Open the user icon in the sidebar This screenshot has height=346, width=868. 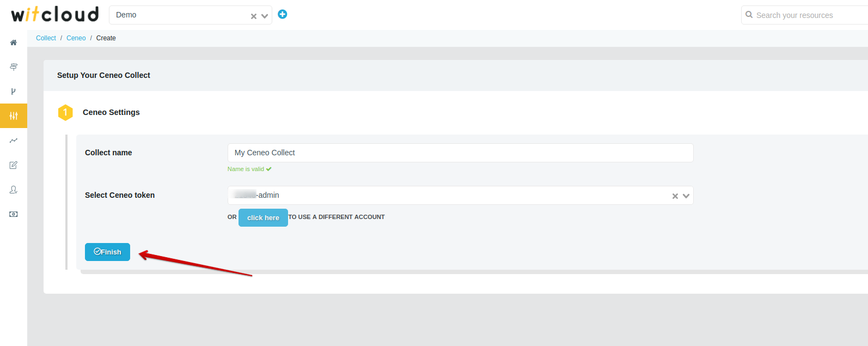(14, 190)
